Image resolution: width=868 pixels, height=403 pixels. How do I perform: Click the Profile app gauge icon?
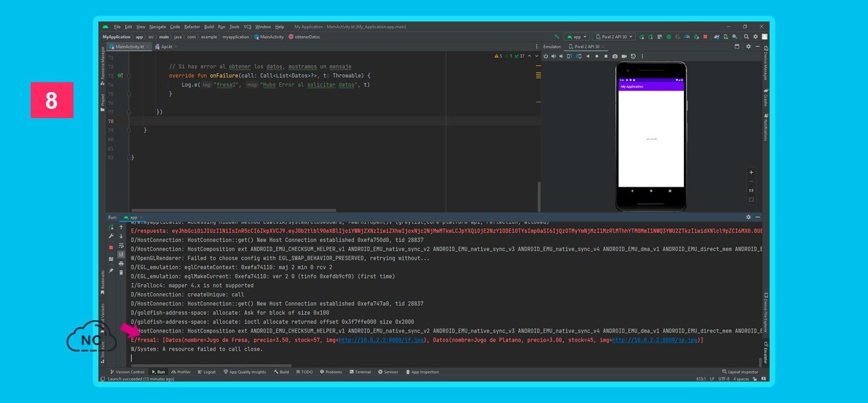687,36
